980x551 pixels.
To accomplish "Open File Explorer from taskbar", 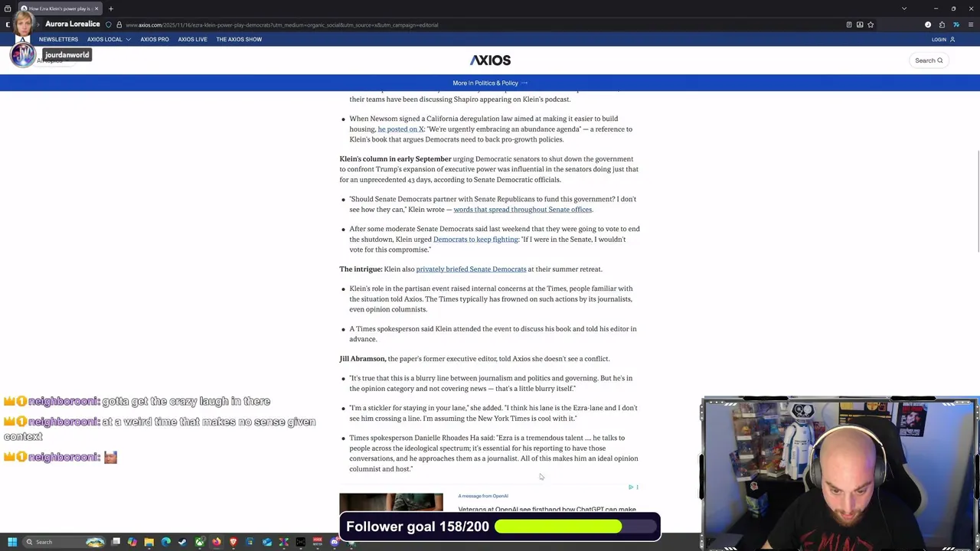I will click(149, 542).
